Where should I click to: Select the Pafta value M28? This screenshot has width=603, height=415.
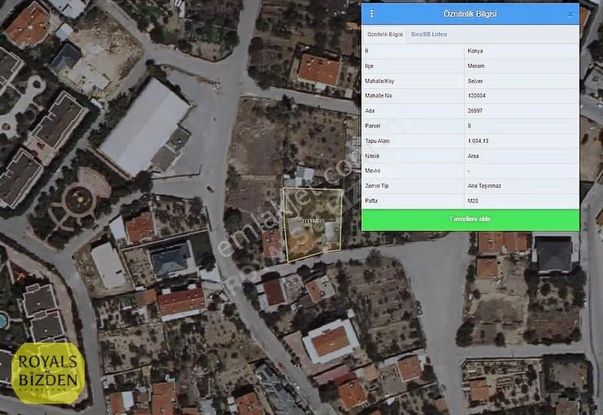click(x=474, y=200)
